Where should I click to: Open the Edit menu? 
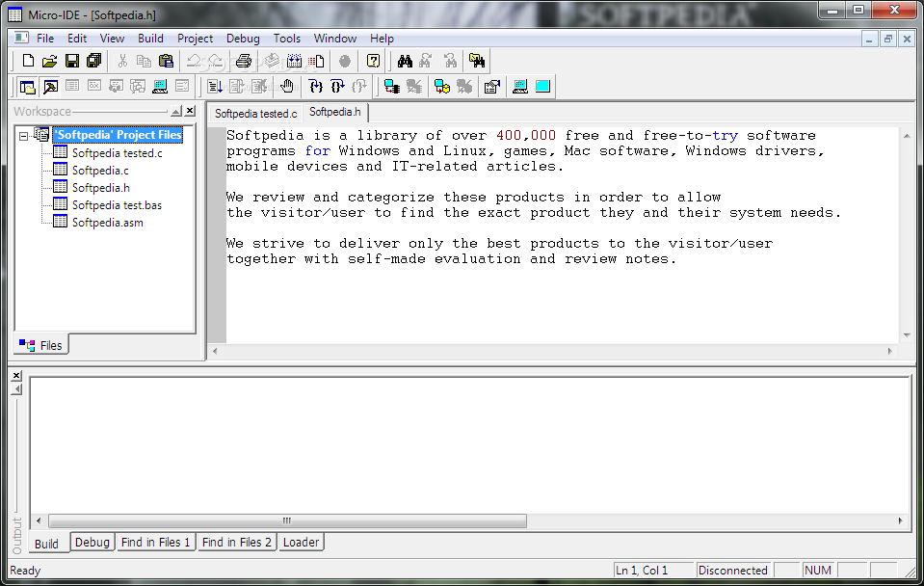point(77,39)
